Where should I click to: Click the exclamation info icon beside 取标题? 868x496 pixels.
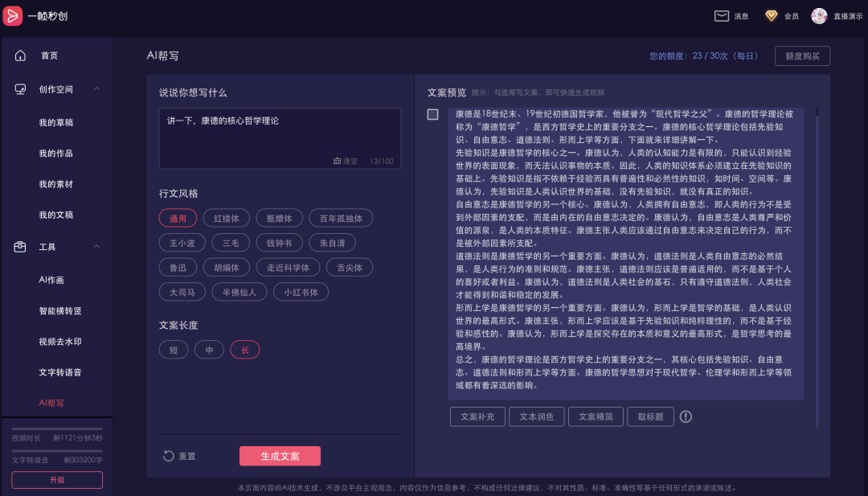pos(686,417)
